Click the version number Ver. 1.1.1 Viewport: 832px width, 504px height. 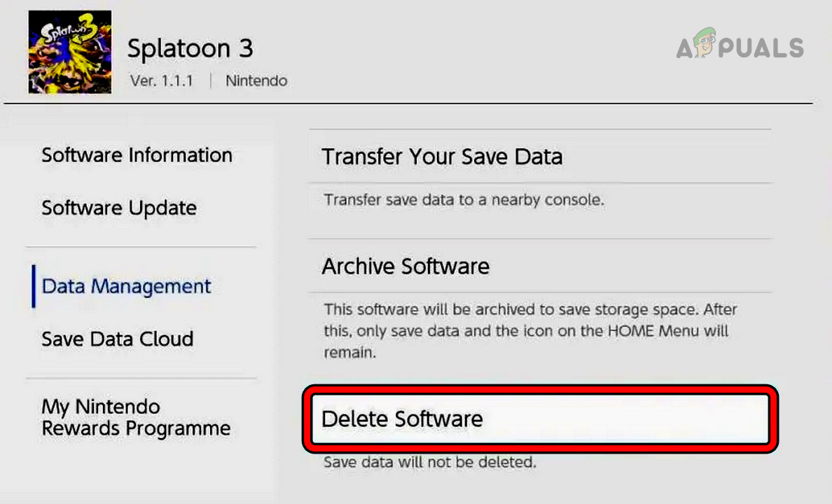click(x=162, y=80)
